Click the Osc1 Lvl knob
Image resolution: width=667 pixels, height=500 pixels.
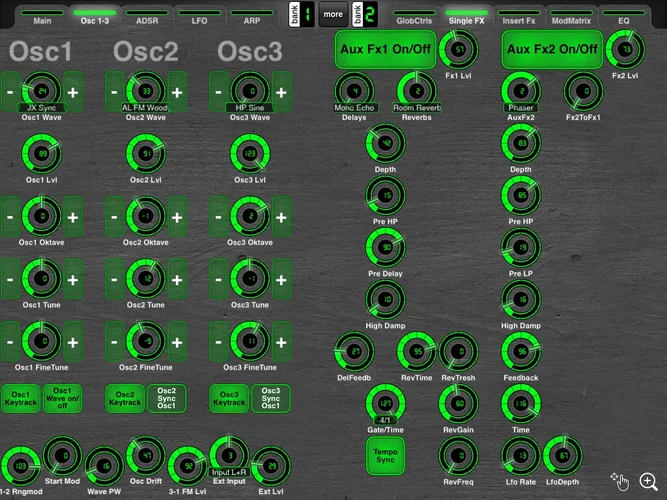tap(42, 154)
